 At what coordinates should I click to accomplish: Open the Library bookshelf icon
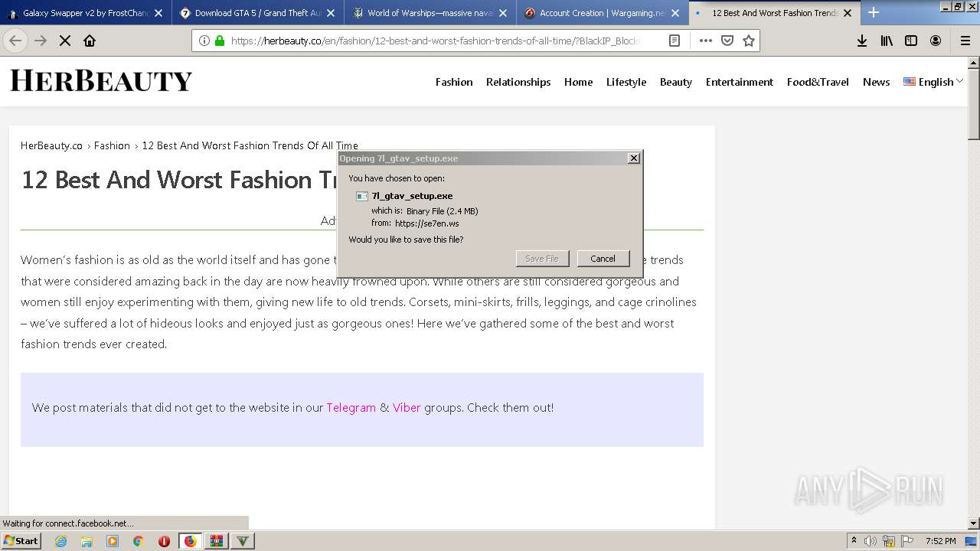click(887, 41)
